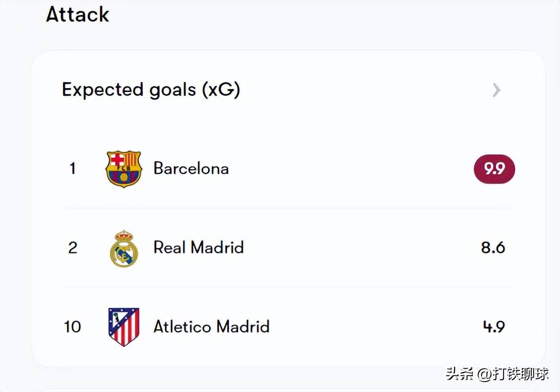Image resolution: width=560 pixels, height=392 pixels.
Task: Click rank number 1 beside Barcelona
Action: point(72,169)
